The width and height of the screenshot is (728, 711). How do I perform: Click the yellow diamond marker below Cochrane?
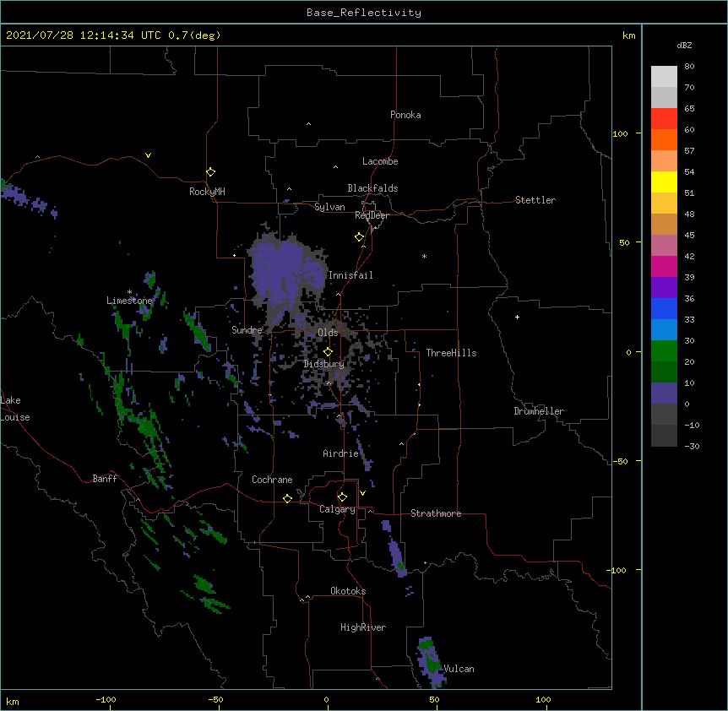[x=287, y=498]
